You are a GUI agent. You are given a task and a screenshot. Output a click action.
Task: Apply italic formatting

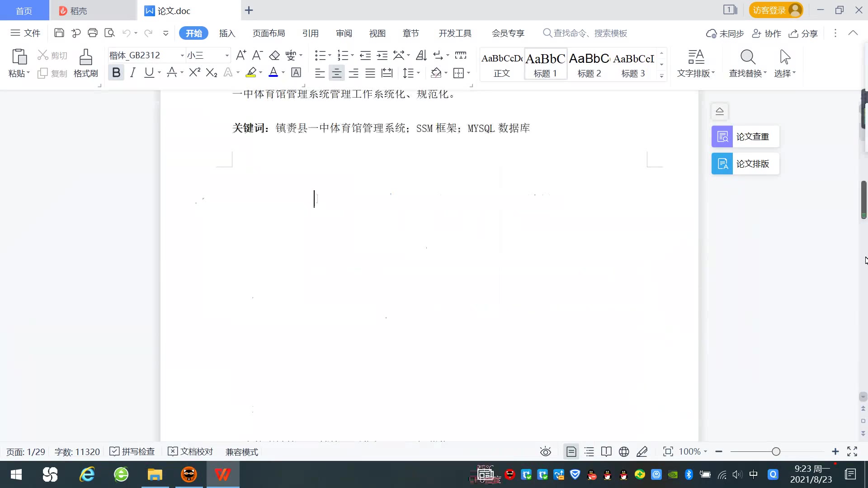132,73
